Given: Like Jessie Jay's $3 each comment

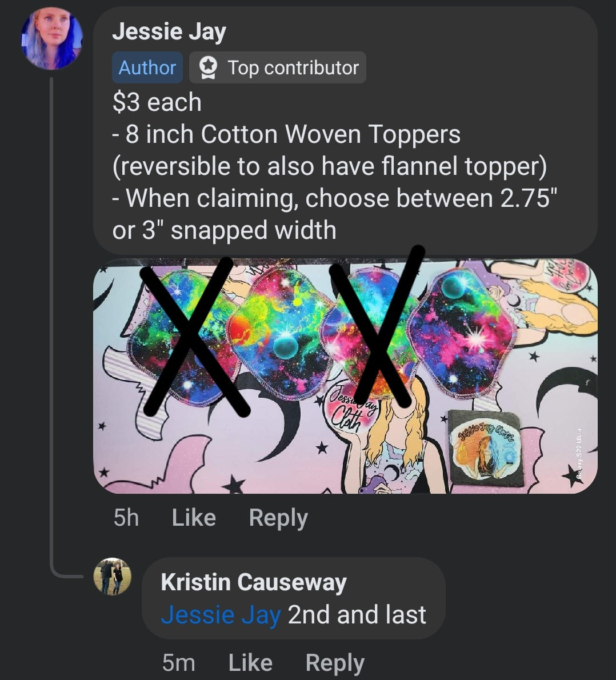Looking at the screenshot, I should (194, 518).
